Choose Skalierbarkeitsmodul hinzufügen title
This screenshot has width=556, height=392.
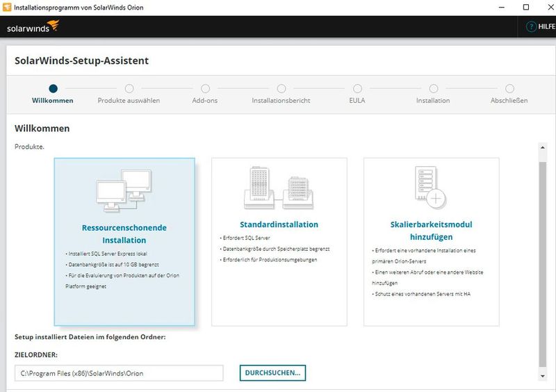coord(431,231)
